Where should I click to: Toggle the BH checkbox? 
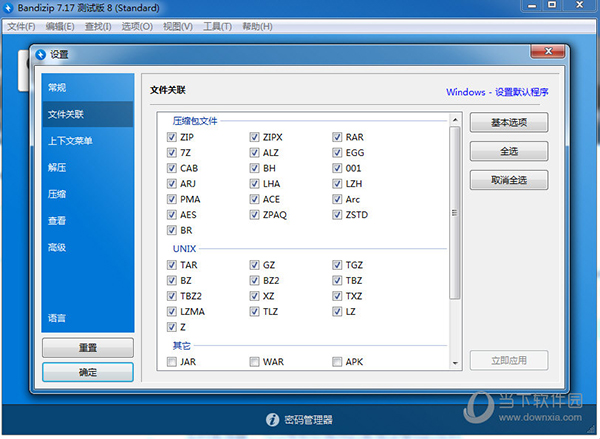coord(254,168)
